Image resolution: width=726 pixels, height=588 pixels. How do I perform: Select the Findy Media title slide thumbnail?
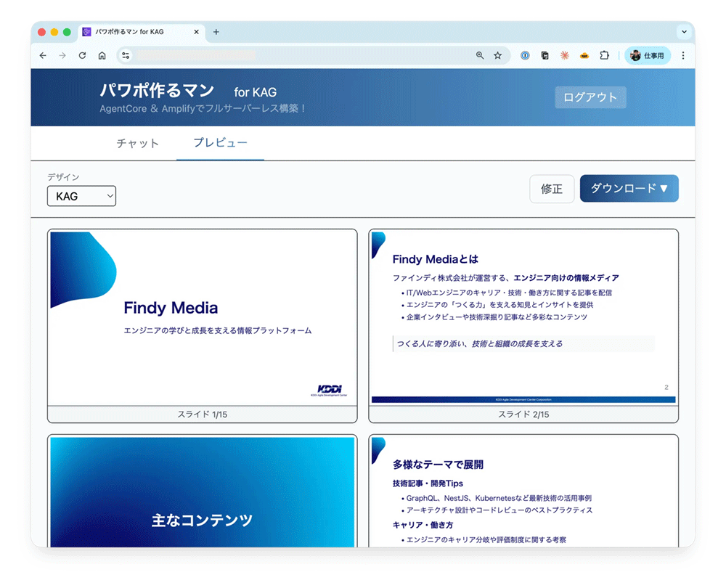tap(203, 318)
